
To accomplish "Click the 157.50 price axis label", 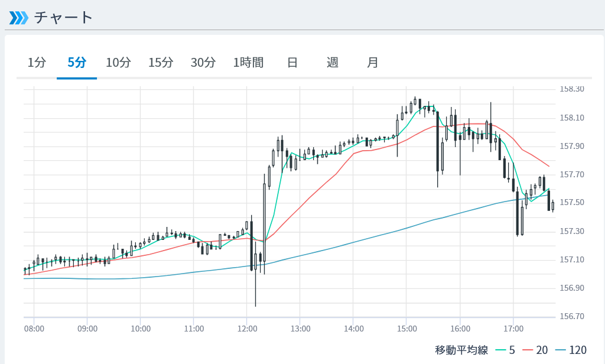I will (571, 203).
